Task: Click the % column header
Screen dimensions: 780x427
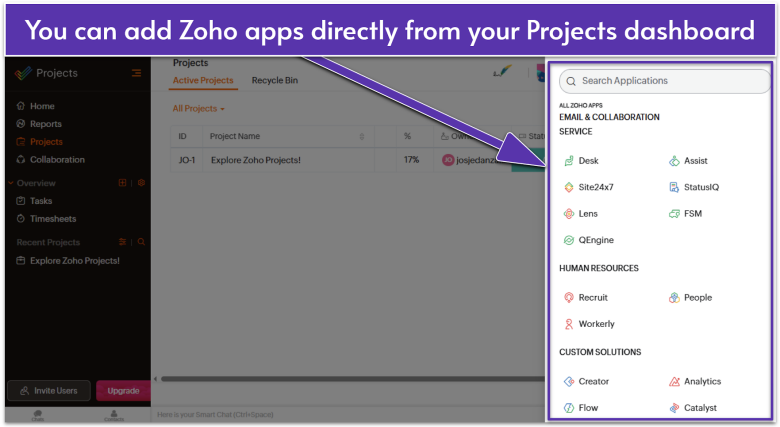Action: click(x=407, y=136)
